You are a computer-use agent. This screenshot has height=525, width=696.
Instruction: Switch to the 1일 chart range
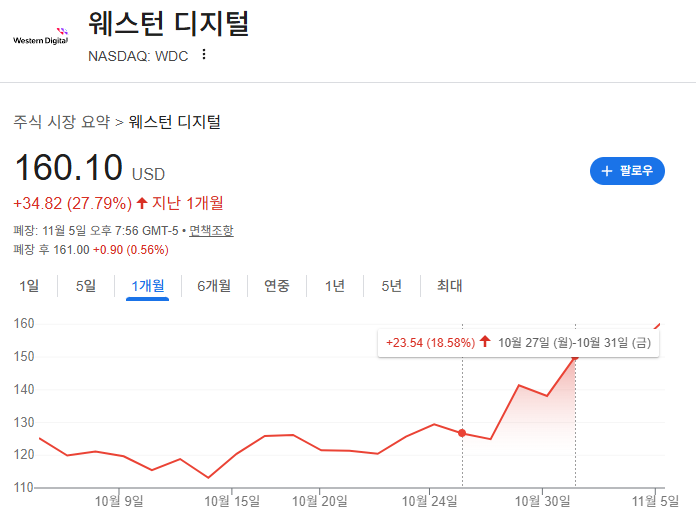point(30,286)
